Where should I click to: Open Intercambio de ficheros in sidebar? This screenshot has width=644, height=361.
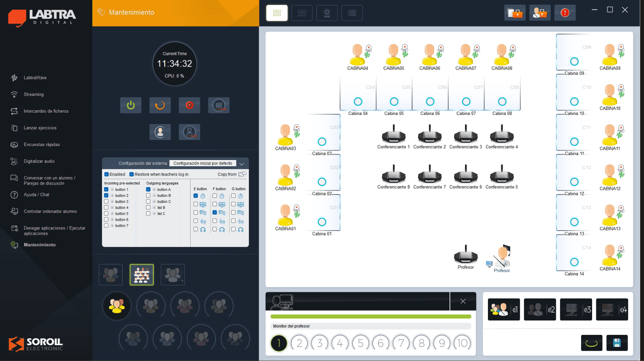click(x=46, y=111)
